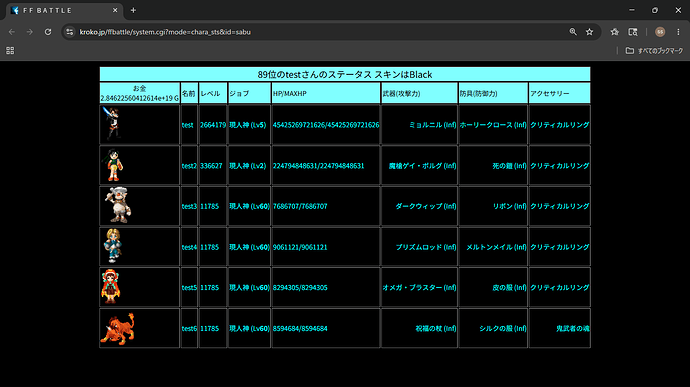This screenshot has width=690, height=387.
Task: Close the FF BATTLE tab
Action: (115, 10)
